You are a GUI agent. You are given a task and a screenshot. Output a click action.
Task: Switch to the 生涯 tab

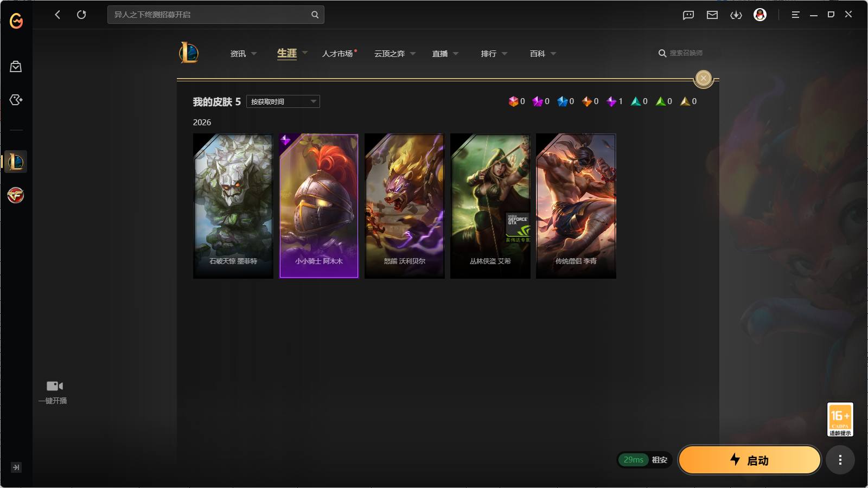point(287,53)
